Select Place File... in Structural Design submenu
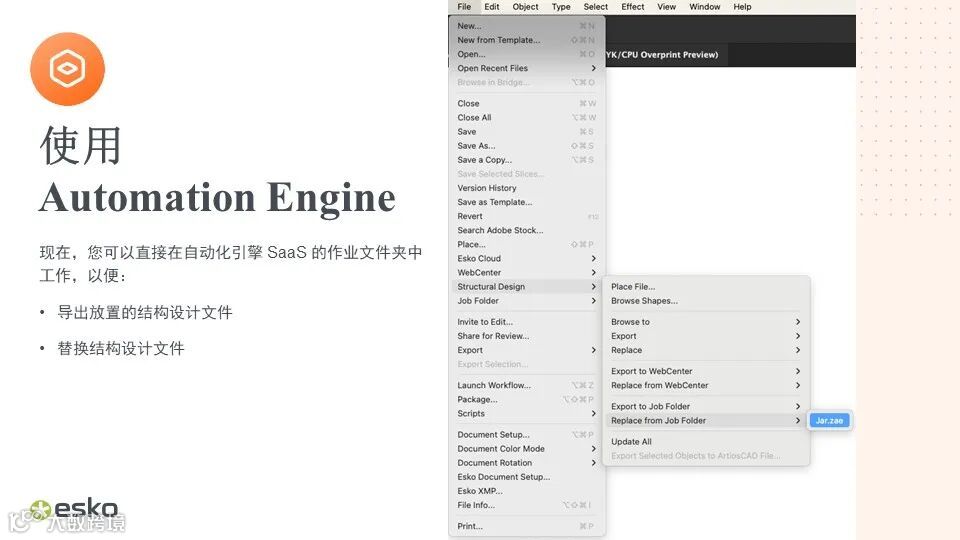Screen dimensions: 960x540 coord(706,287)
